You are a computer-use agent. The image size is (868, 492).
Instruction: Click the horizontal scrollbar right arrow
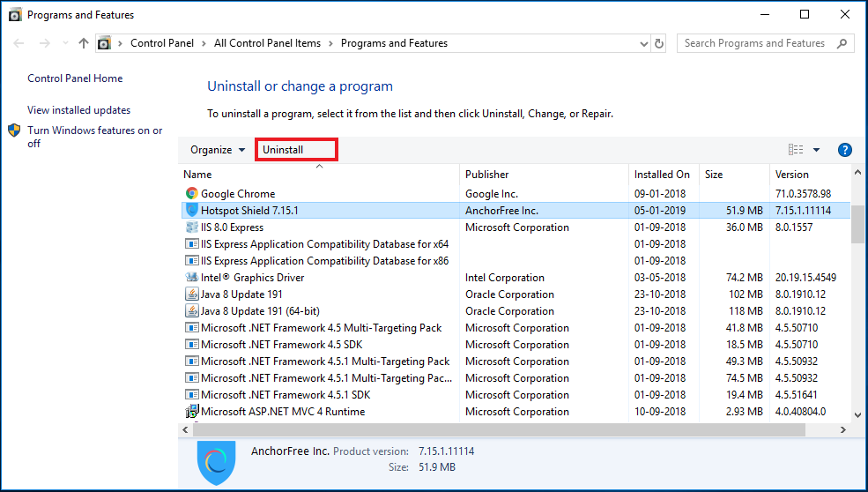tap(843, 429)
